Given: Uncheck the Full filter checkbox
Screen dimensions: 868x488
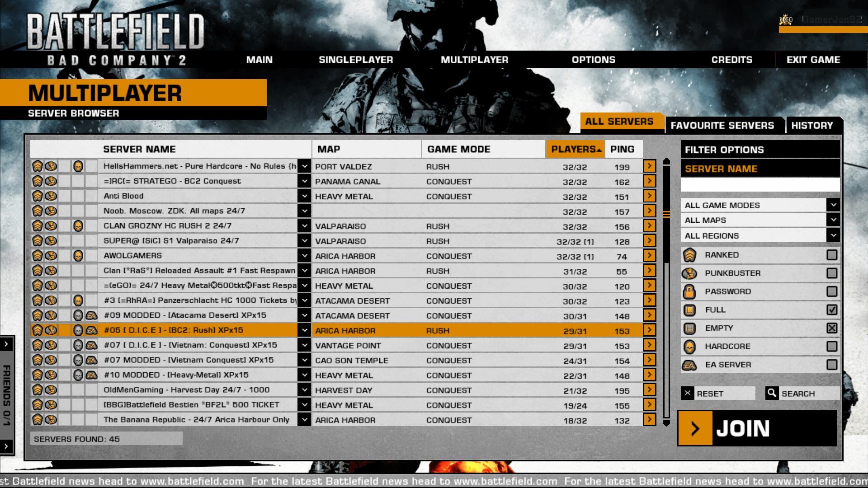Looking at the screenshot, I should click(x=832, y=310).
